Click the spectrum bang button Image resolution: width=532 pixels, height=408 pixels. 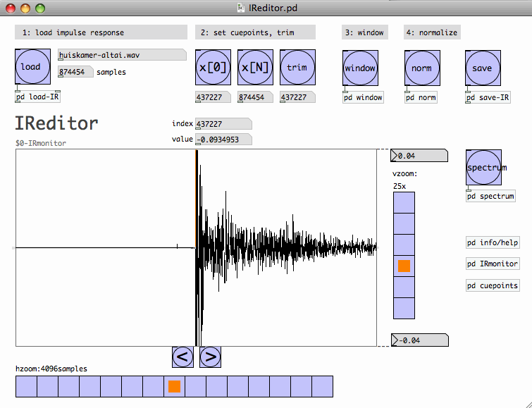pos(483,168)
